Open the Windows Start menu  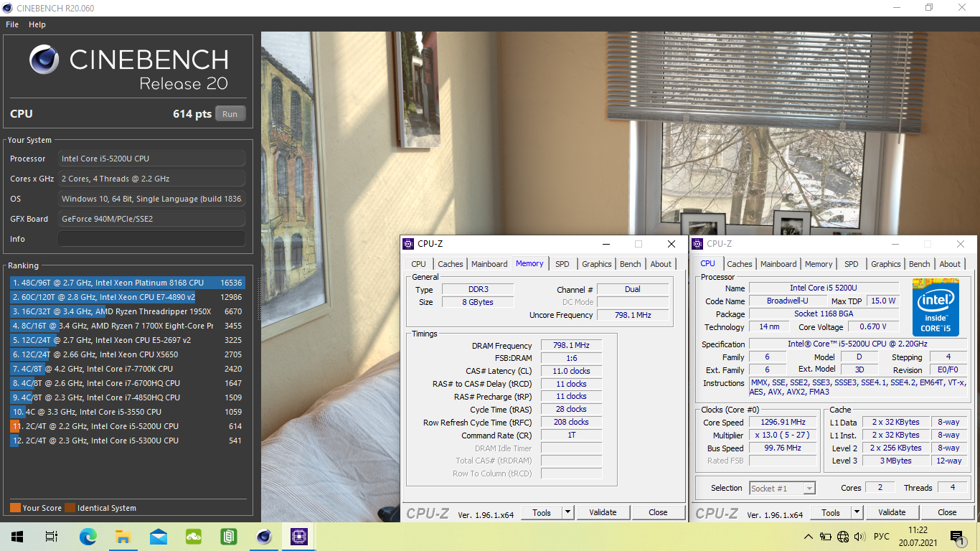tap(17, 537)
